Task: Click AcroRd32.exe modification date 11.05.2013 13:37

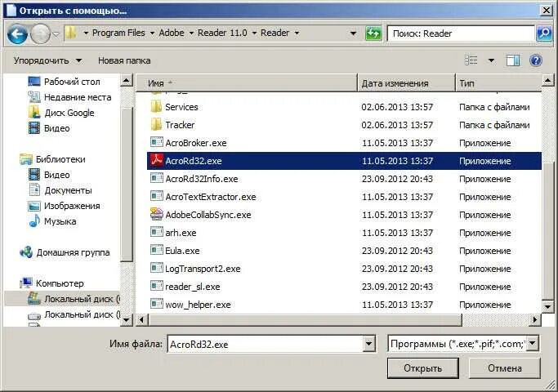Action: [397, 161]
